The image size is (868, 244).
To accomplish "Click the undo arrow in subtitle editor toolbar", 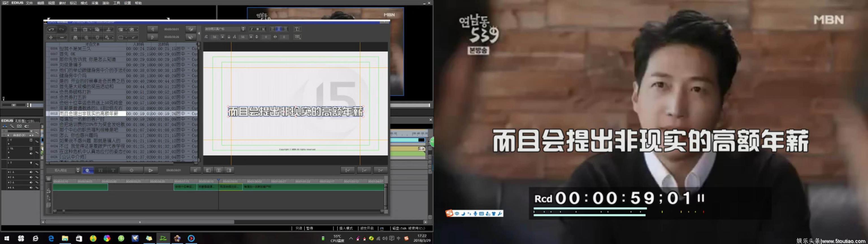I will click(51, 29).
